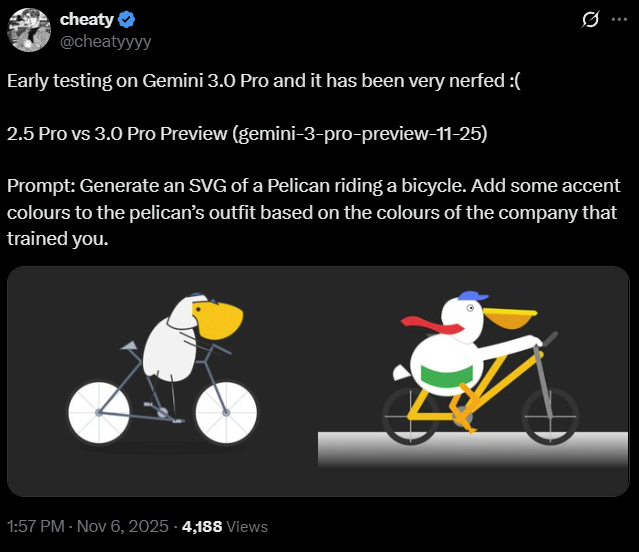This screenshot has height=552, width=639.
Task: Click the left pelican's yellow beak
Action: (x=222, y=322)
